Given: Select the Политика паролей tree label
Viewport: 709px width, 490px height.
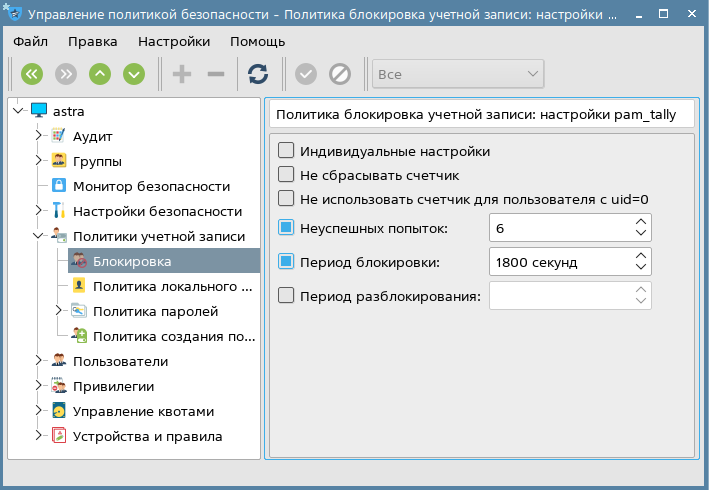Looking at the screenshot, I should pos(156,311).
